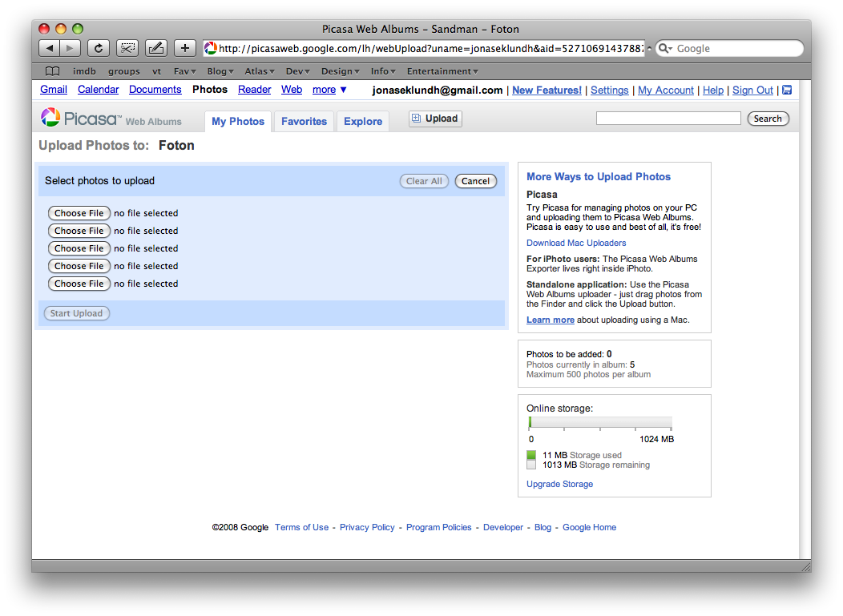843x616 pixels.
Task: Expand the Entertainment bookmarks dropdown
Action: pos(442,71)
